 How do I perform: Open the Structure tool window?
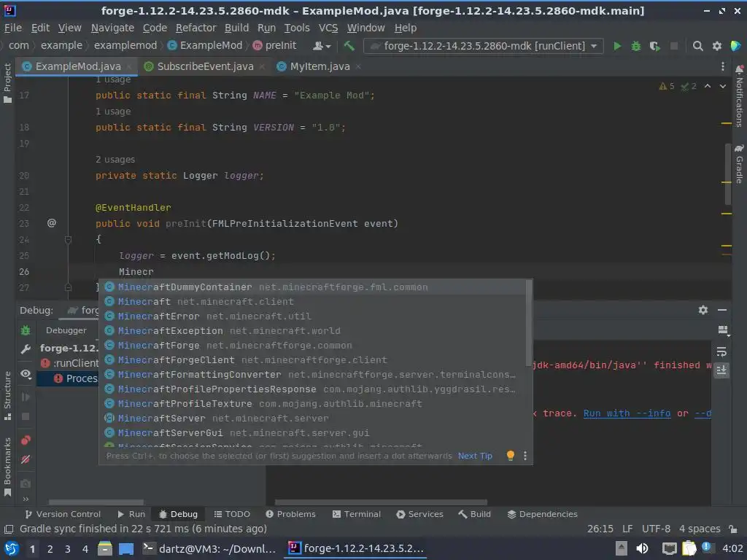7,396
